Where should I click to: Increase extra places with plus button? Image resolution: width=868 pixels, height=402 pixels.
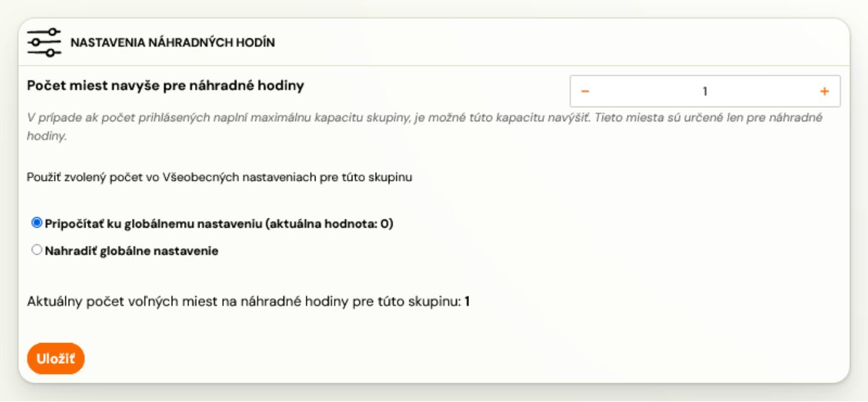click(825, 91)
